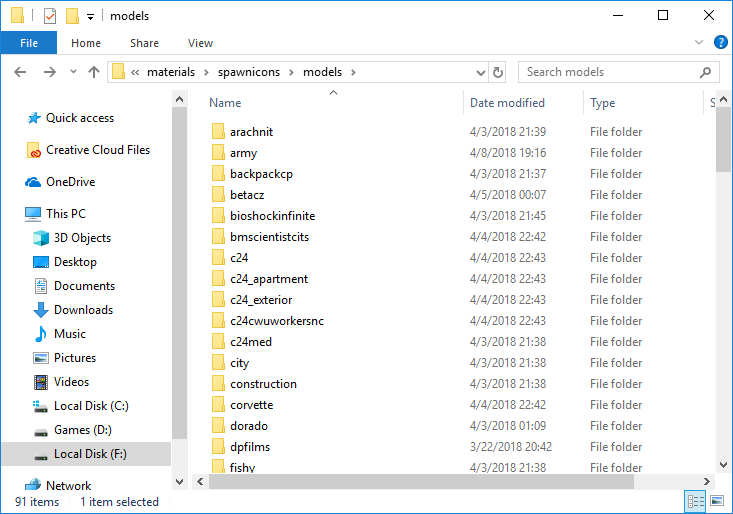Select the army folder icon

click(x=218, y=152)
